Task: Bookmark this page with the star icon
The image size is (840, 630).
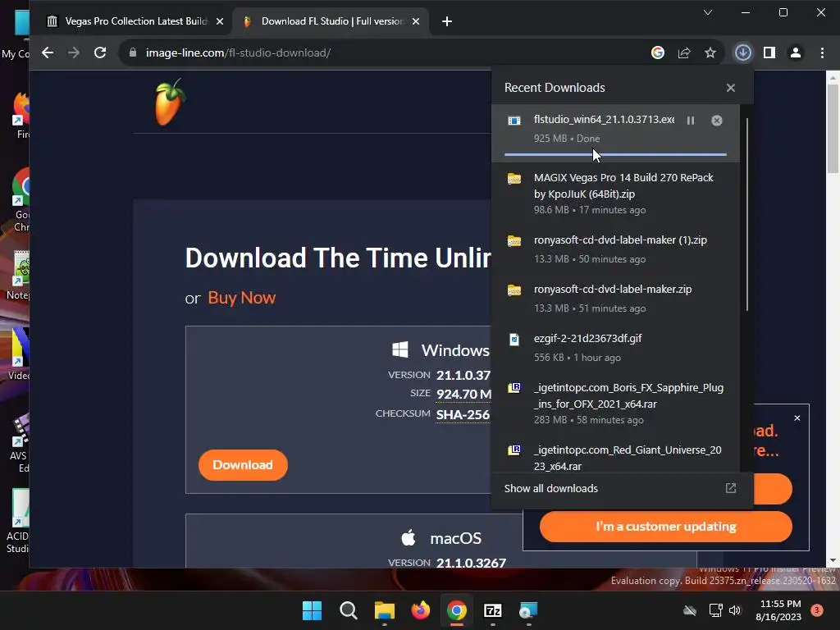Action: pyautogui.click(x=710, y=52)
